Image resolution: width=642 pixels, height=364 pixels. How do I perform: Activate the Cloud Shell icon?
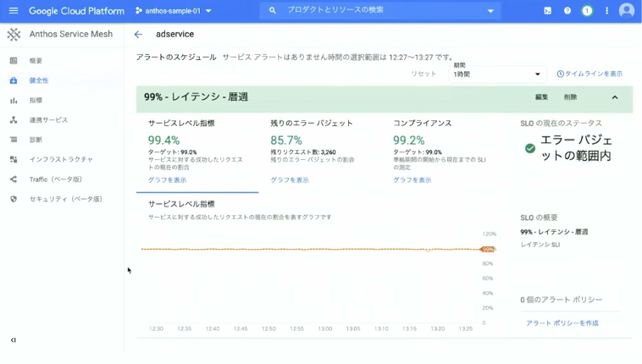click(x=547, y=11)
